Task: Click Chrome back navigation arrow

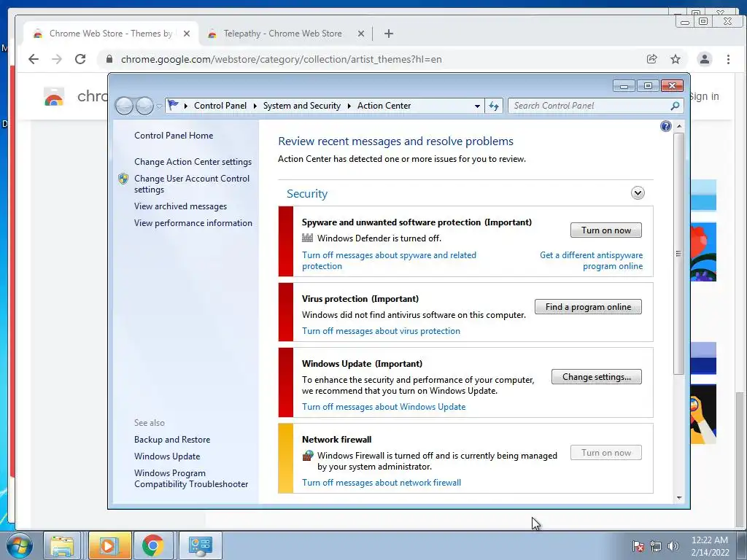Action: 34,59
